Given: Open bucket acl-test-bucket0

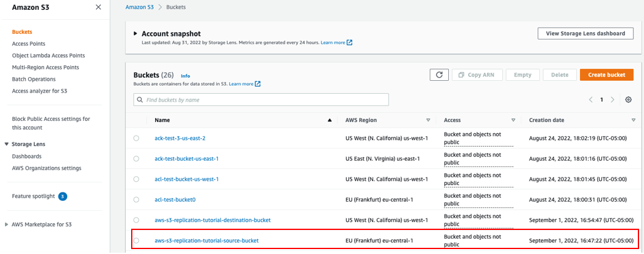Looking at the screenshot, I should [175, 200].
